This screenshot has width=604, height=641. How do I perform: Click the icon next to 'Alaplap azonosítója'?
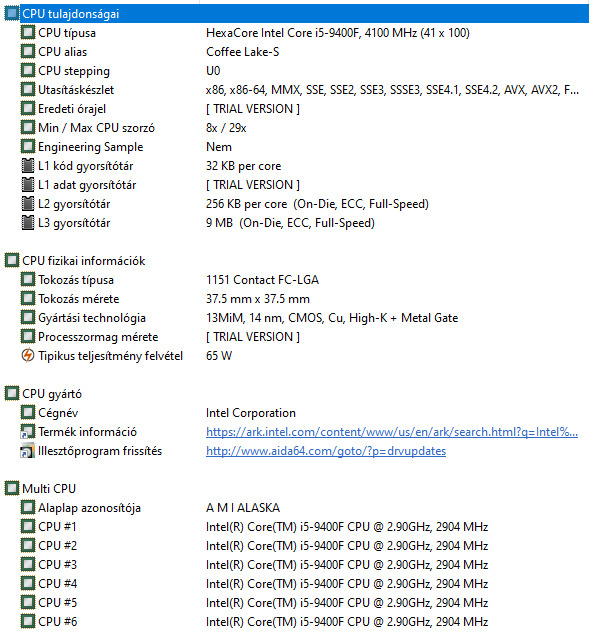click(28, 508)
